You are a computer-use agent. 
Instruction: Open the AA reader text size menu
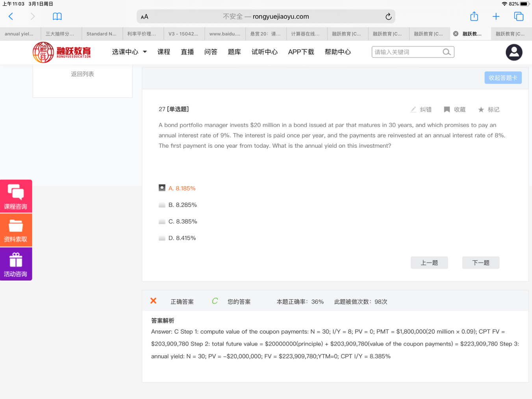click(x=145, y=17)
